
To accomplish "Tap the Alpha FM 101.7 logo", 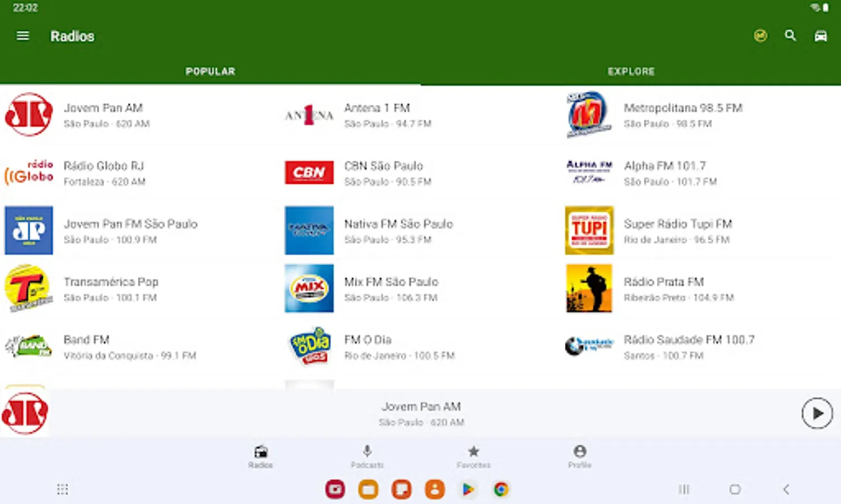I will point(589,171).
